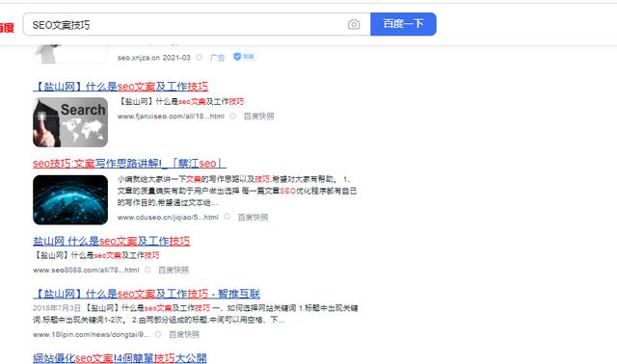Click the www.fjanxiseo.com/all/18...html URL

(x=171, y=117)
